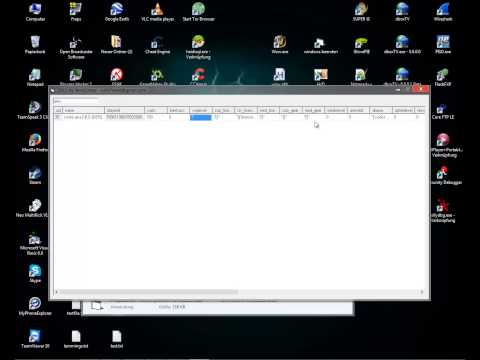
Task: Select the dboxTV.exe - 5.8.0.0 shortcut
Action: 402,45
